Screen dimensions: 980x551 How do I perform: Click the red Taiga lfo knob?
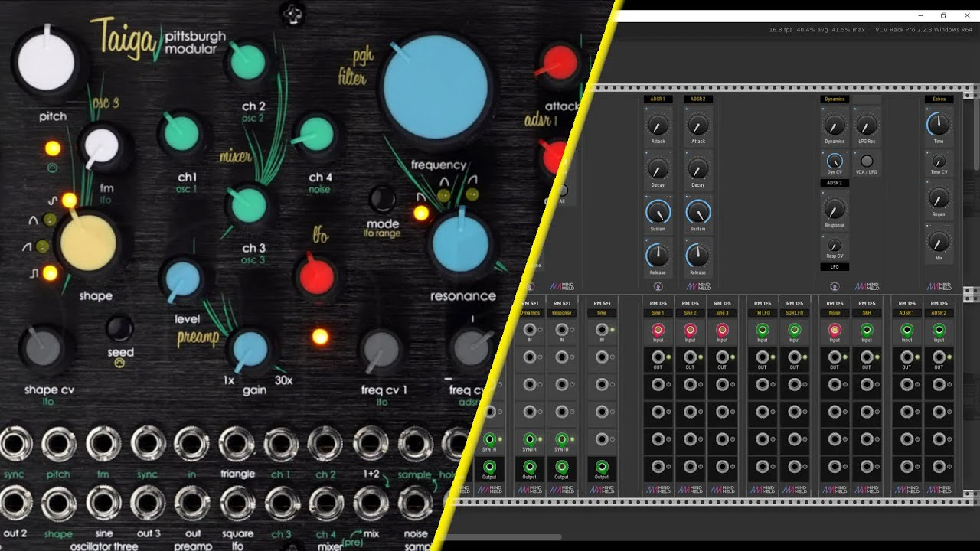pyautogui.click(x=317, y=275)
